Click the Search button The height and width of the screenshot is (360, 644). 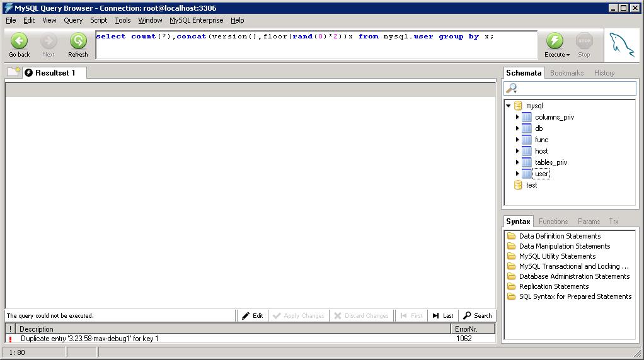(477, 316)
